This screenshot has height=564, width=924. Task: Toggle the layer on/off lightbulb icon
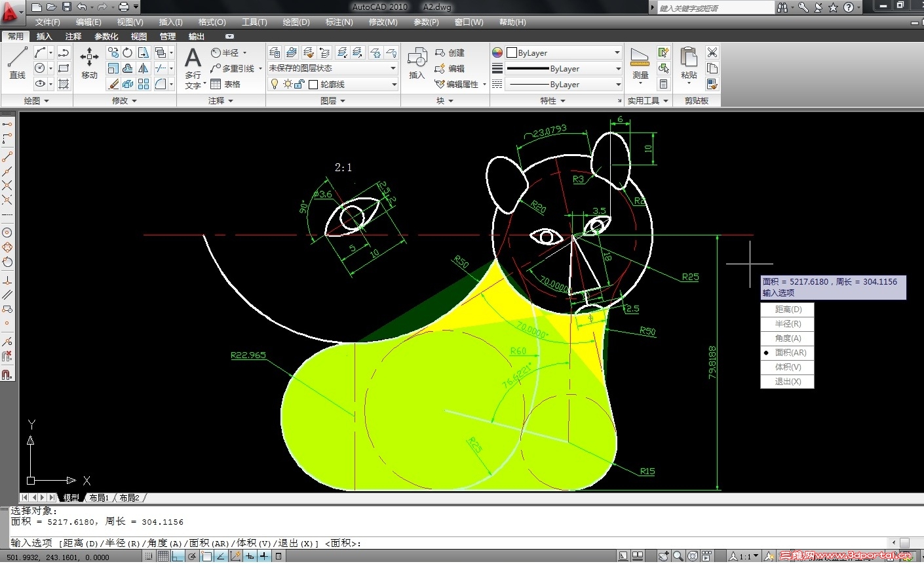(x=275, y=84)
